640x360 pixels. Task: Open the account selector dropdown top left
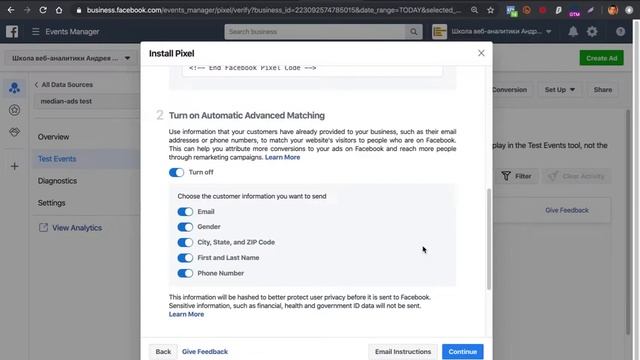[x=71, y=58]
